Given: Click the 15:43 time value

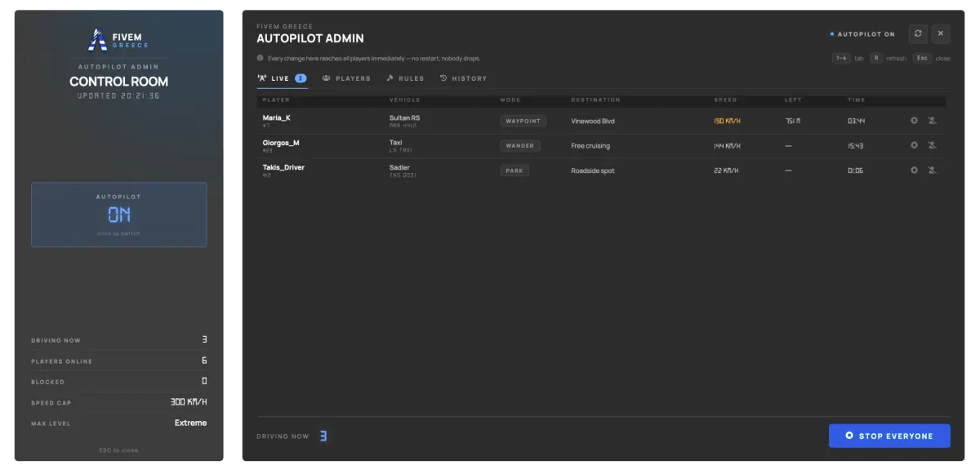Looking at the screenshot, I should coord(855,145).
